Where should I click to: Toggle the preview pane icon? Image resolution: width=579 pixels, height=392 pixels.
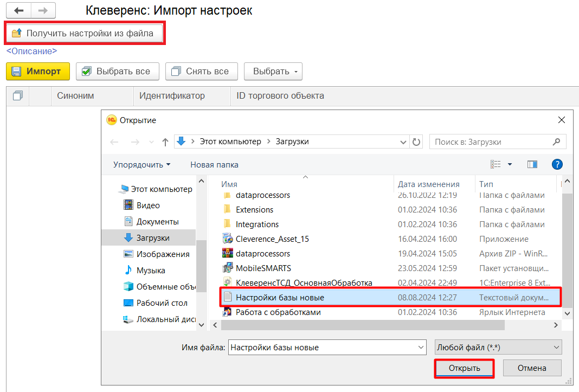(x=532, y=164)
